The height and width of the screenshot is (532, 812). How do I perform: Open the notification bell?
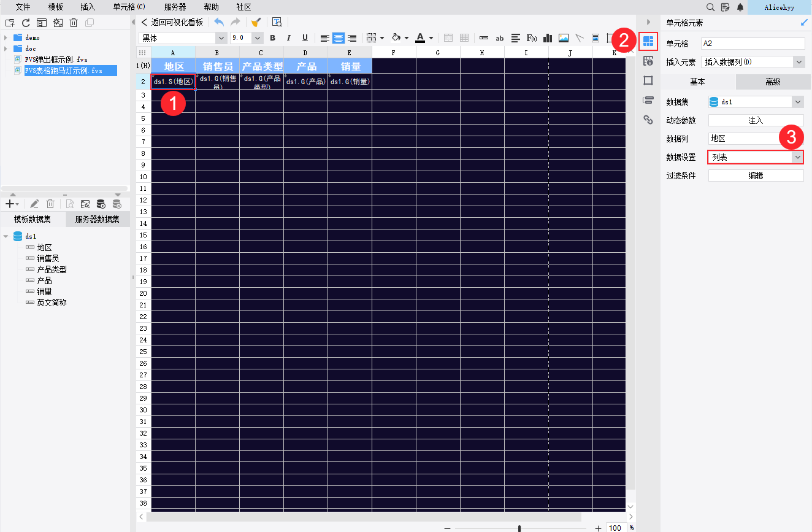[740, 7]
